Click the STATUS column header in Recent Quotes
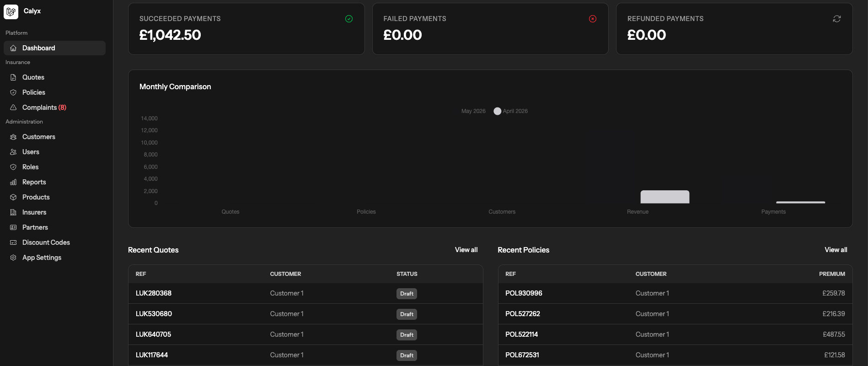Image resolution: width=868 pixels, height=366 pixels. [407, 274]
